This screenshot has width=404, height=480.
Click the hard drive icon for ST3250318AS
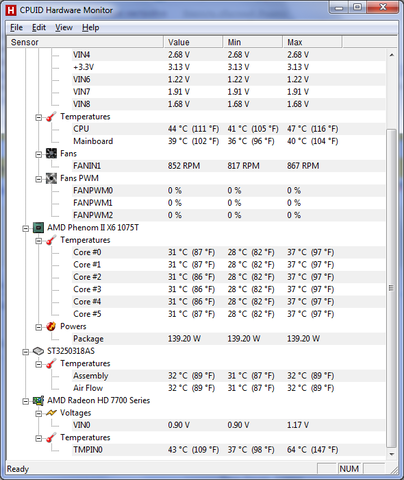coord(38,351)
